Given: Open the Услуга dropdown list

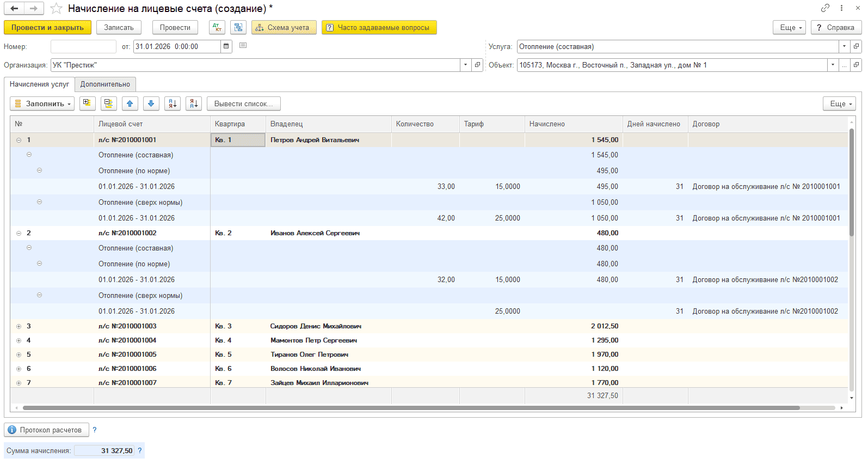Looking at the screenshot, I should 844,46.
